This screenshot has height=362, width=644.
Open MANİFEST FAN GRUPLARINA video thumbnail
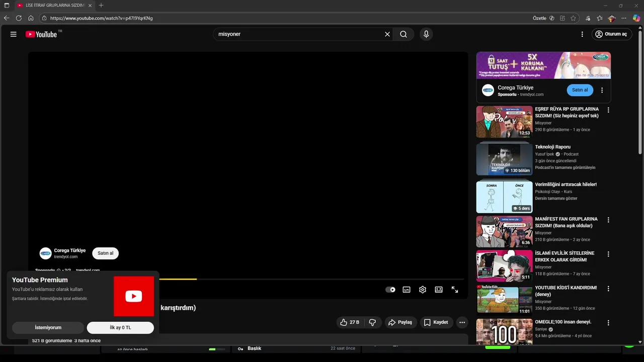[x=504, y=232]
